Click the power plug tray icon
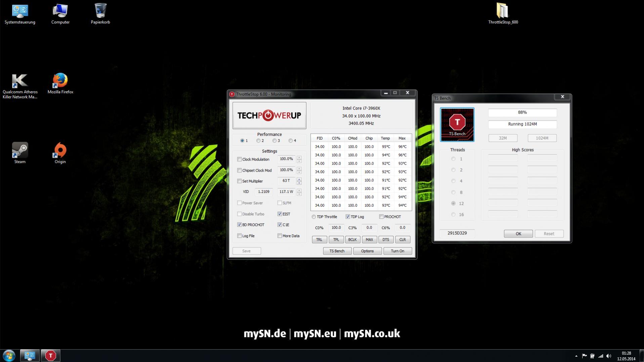 592,356
